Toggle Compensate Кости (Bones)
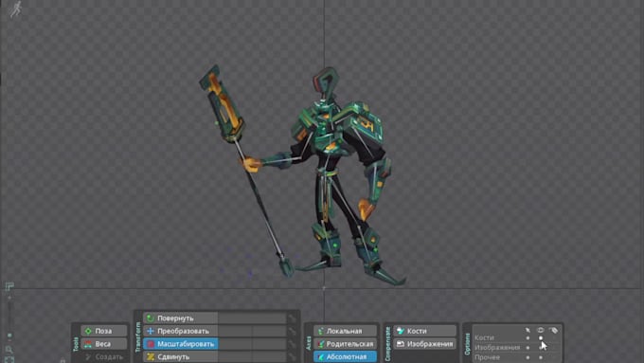Viewport: 644px width, 363px height. coord(425,331)
